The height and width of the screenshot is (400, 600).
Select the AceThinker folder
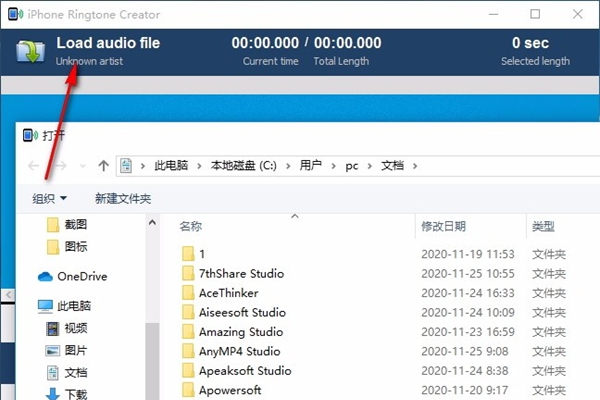pyautogui.click(x=228, y=293)
